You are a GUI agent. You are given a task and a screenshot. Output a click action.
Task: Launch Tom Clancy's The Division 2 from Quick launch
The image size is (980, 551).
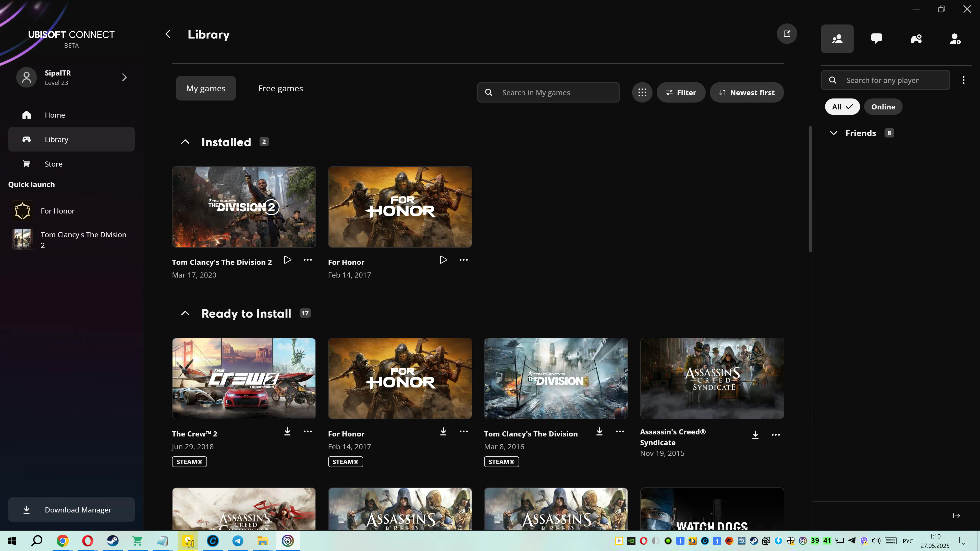pos(71,240)
